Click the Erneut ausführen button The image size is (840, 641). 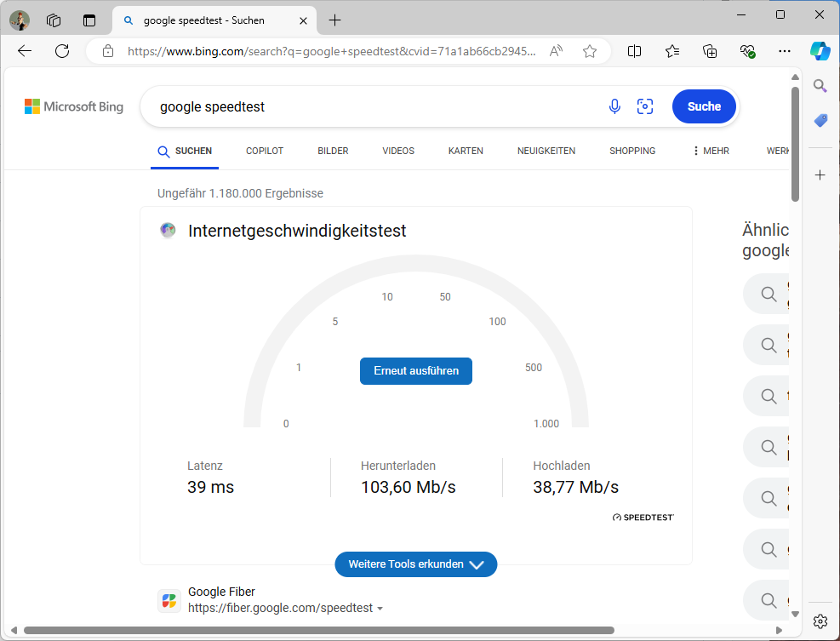[415, 371]
